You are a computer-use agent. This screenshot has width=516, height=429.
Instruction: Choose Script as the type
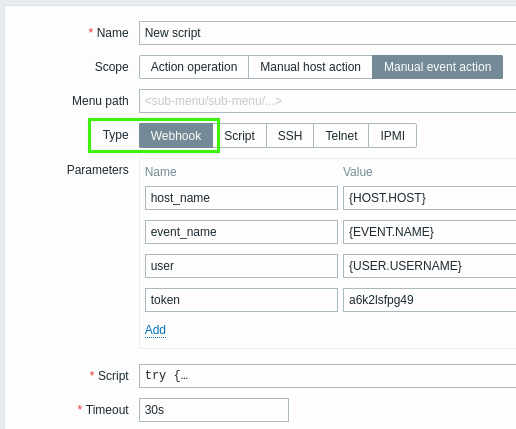(240, 136)
